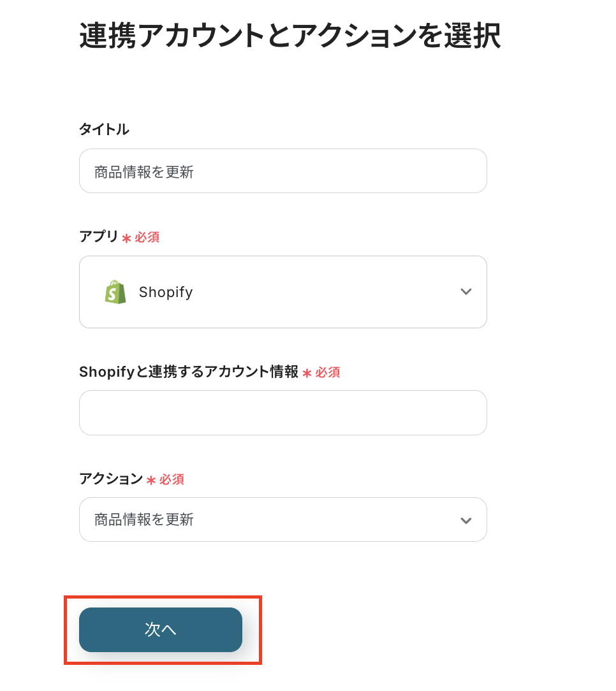This screenshot has height=691, width=616.
Task: Click the red asterisk beside アプリ
Action: coord(126,238)
